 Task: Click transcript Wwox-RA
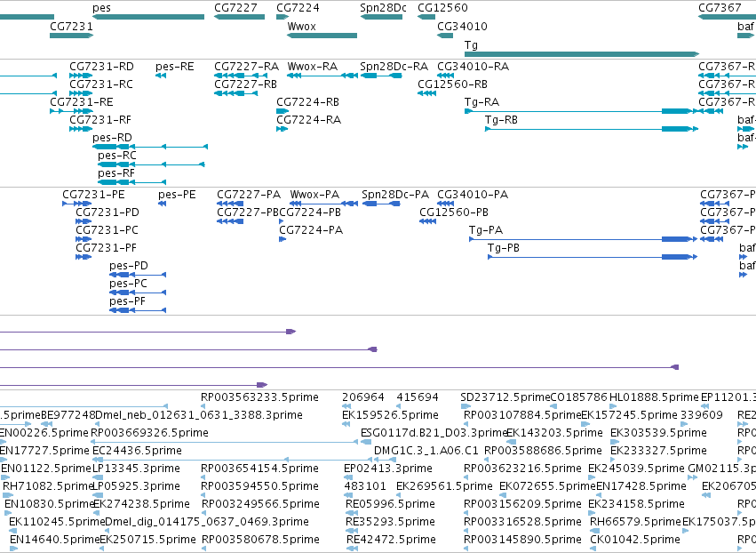pos(313,67)
